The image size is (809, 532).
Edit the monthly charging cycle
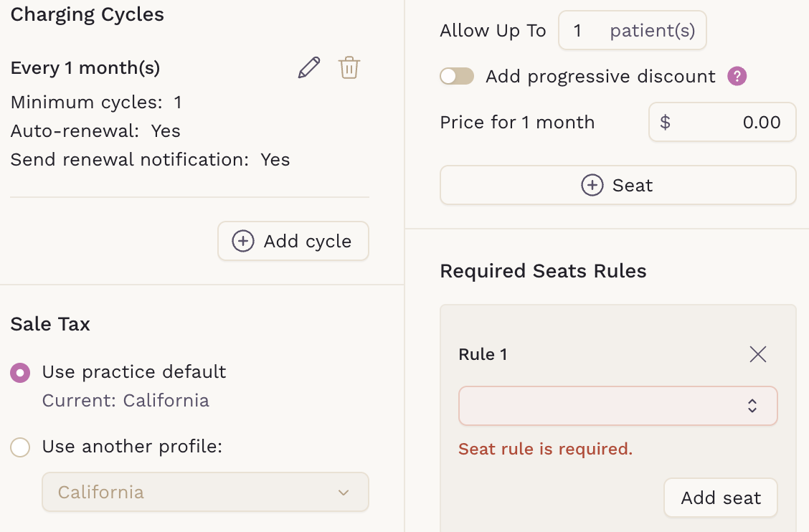point(308,68)
